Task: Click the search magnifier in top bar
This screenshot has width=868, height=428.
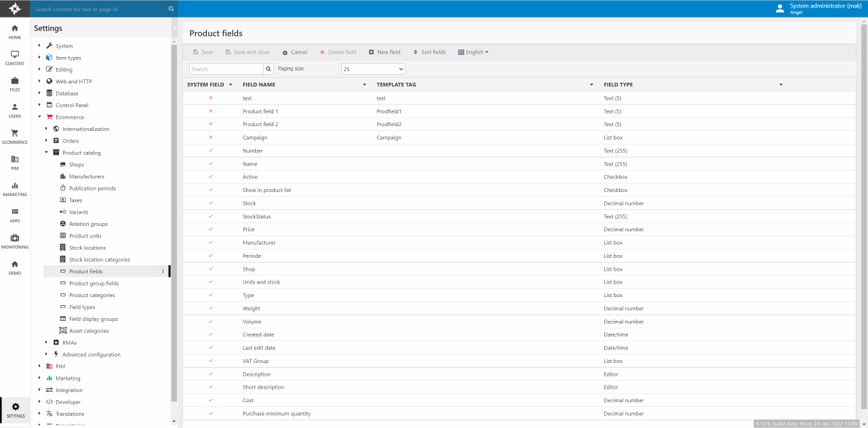Action: tap(171, 9)
